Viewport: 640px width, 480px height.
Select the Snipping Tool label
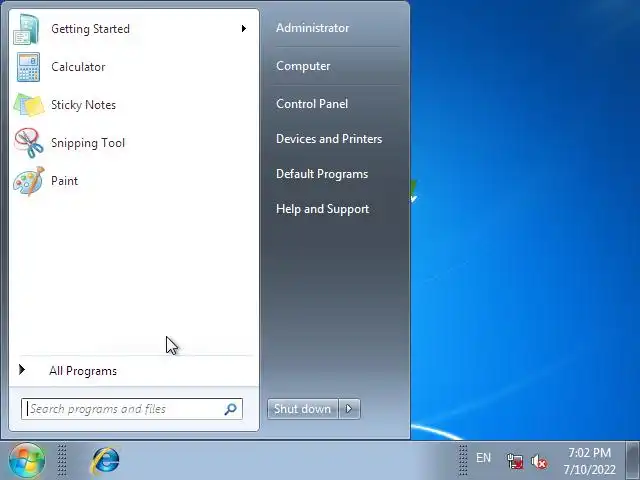click(88, 143)
